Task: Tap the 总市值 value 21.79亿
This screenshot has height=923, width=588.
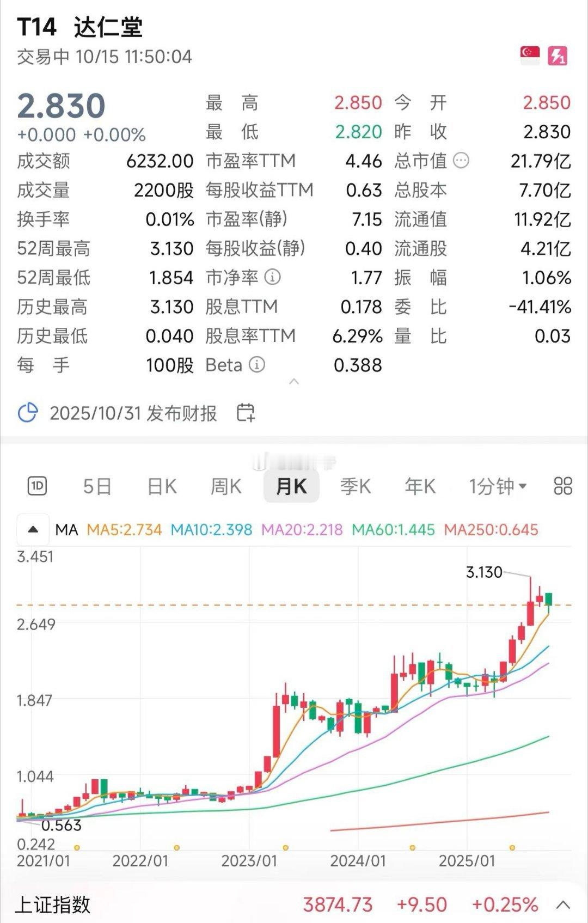Action: coord(541,161)
